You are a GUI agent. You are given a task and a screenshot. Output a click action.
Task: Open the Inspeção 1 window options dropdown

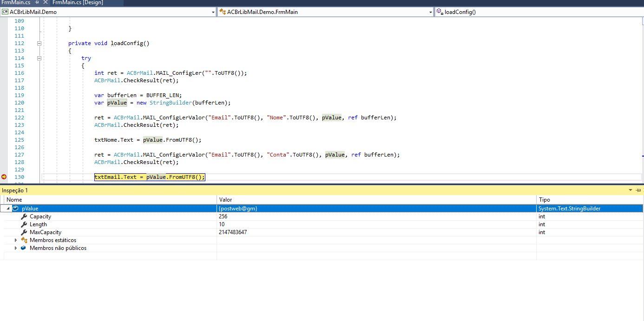(x=631, y=190)
